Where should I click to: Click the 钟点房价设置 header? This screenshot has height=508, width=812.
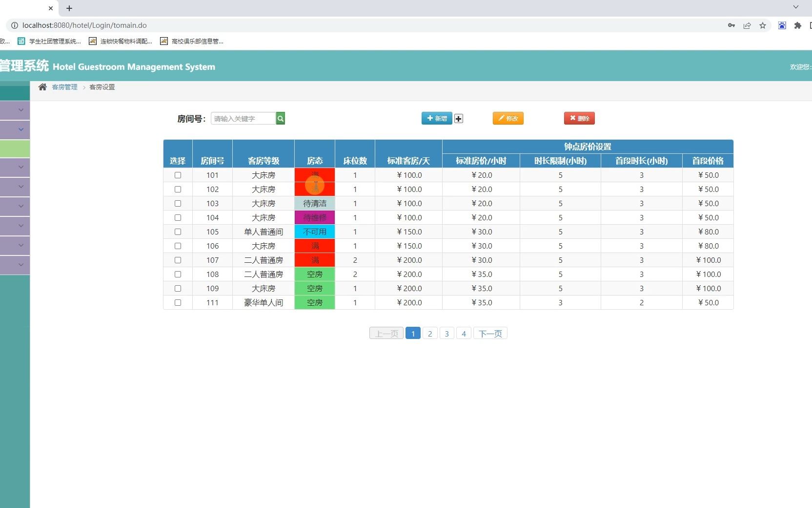click(588, 147)
